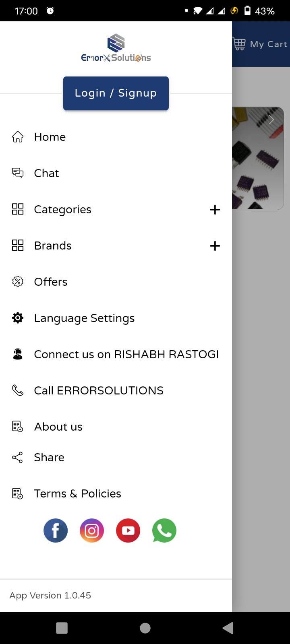Open the About us menu entry
The width and height of the screenshot is (290, 644).
coord(116,427)
